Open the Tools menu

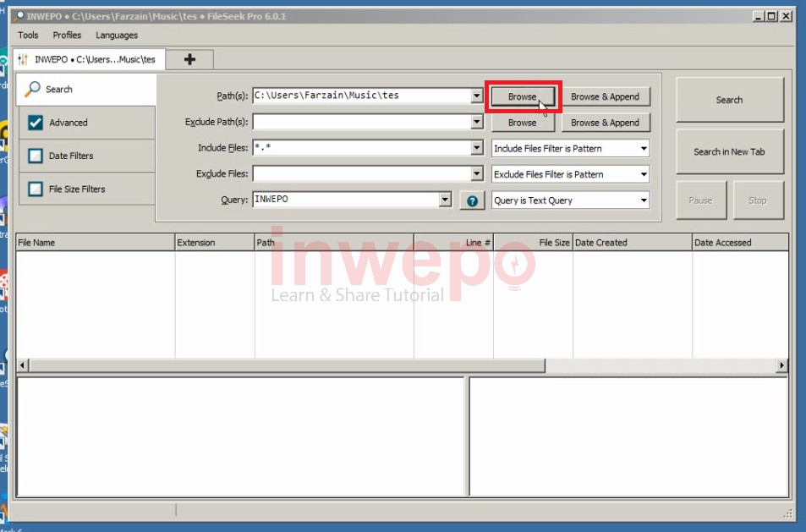click(x=28, y=35)
